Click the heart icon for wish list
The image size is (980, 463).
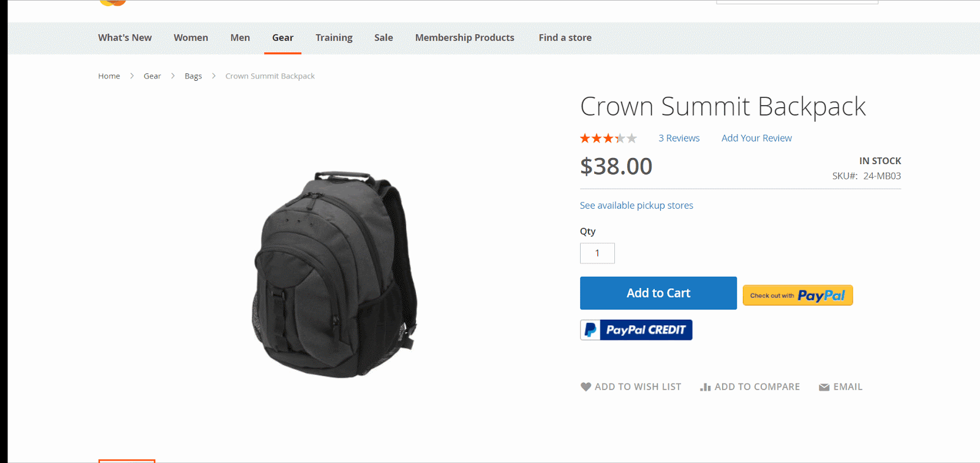(586, 387)
